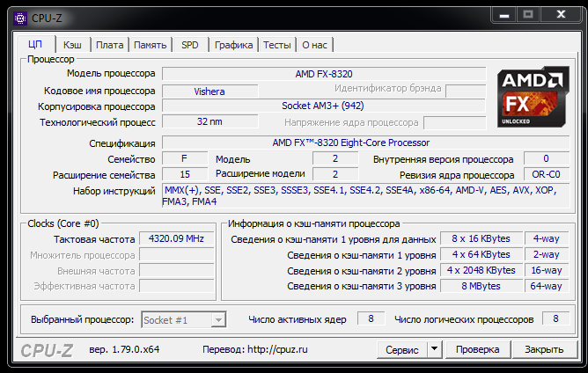Click the empty Эффективная частота field
Screen dimensions: 588x373
(x=177, y=286)
